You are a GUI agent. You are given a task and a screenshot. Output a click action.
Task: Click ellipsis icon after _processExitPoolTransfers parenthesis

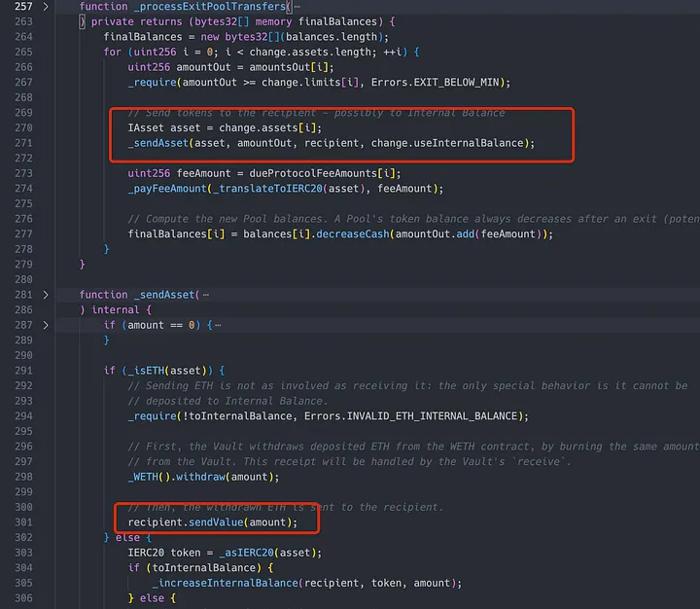coord(292,7)
